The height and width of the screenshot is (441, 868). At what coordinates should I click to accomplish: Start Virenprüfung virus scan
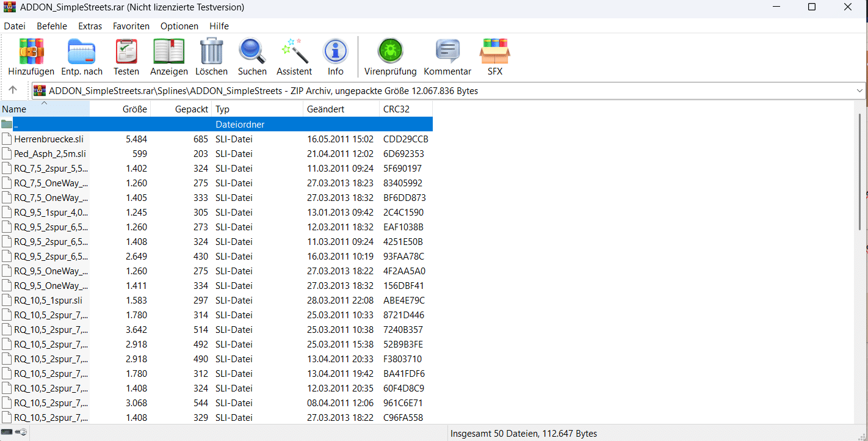[390, 52]
